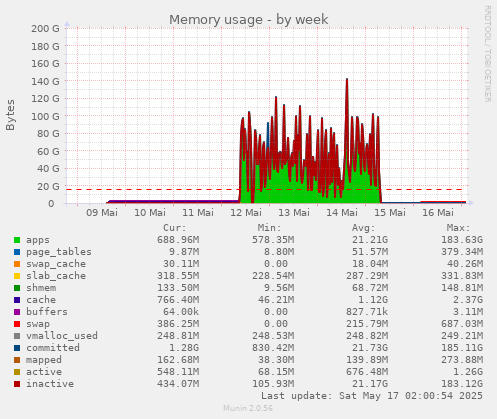This screenshot has width=497, height=419.
Task: Click the 'buffers' legend label
Action: tap(47, 312)
